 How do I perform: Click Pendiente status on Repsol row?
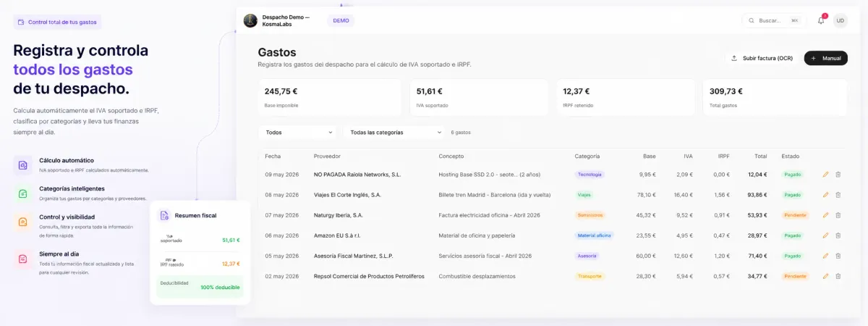tap(795, 276)
